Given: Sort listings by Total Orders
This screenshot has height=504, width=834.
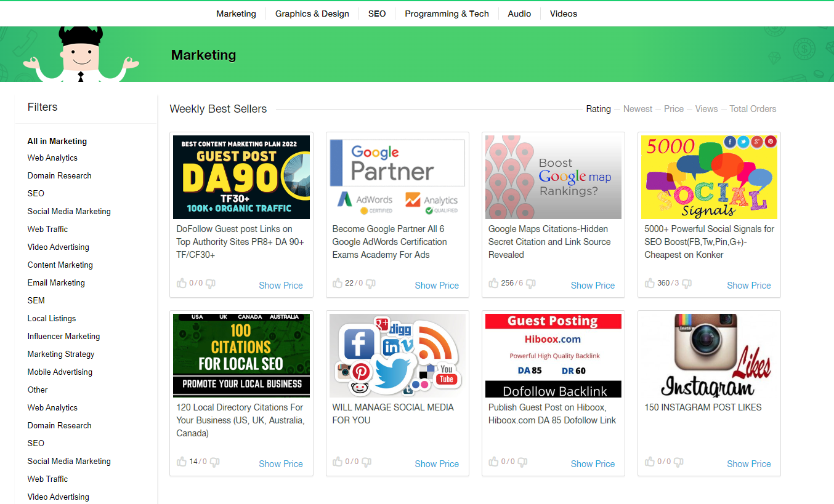Looking at the screenshot, I should coord(753,109).
